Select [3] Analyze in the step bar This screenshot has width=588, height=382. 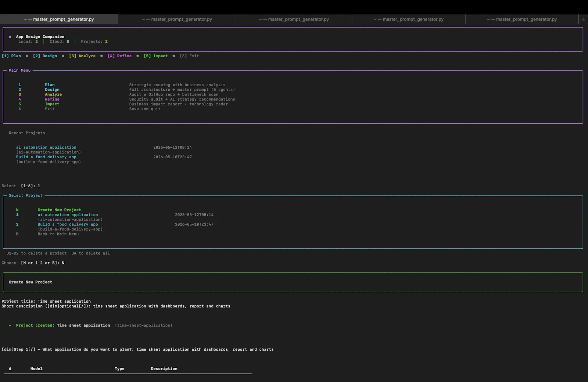tap(82, 56)
